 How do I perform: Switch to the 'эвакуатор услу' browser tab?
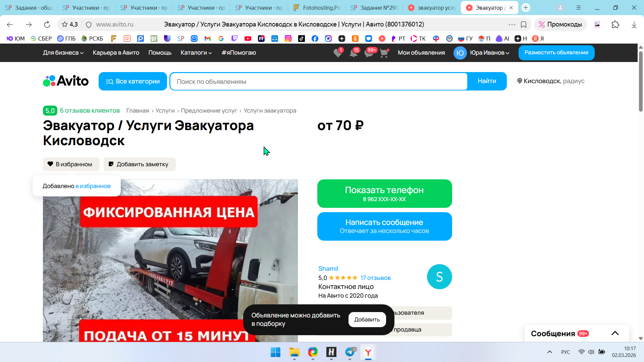[432, 8]
